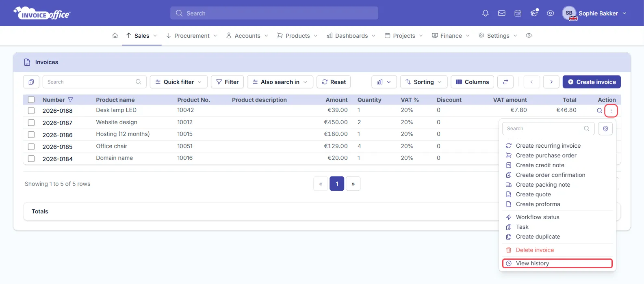
Task: Toggle the eye icon in the top header
Action: 551,13
